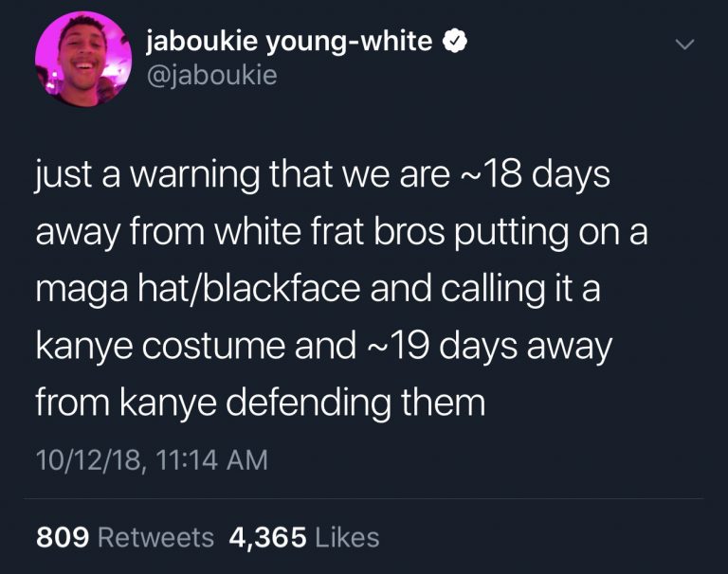Click the tweet line starting "just a warning"
The width and height of the screenshot is (728, 574).
click(322, 177)
